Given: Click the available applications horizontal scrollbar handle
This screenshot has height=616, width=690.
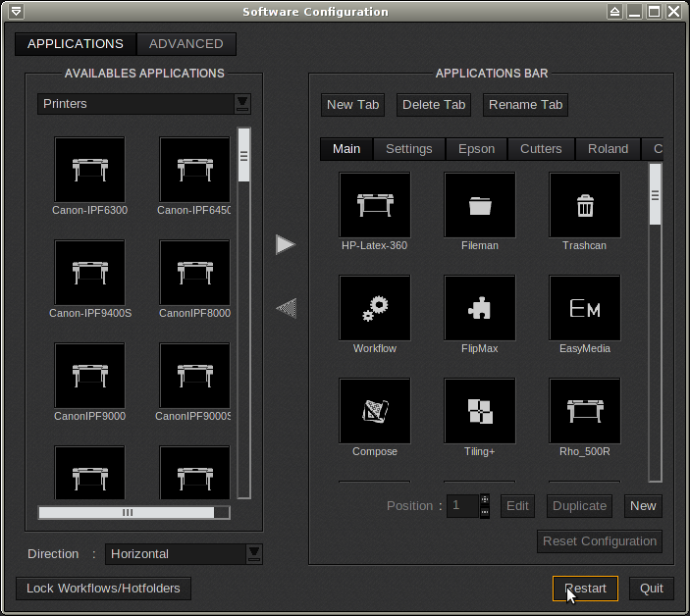Looking at the screenshot, I should click(x=127, y=513).
